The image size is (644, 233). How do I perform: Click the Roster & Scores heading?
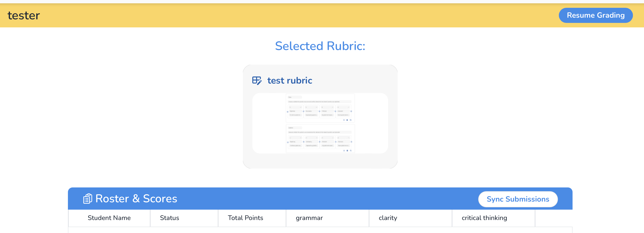pyautogui.click(x=136, y=199)
